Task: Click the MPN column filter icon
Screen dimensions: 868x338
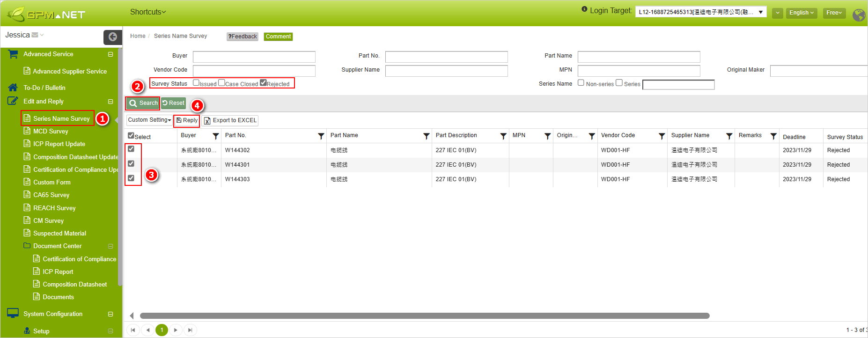Action: coord(547,136)
